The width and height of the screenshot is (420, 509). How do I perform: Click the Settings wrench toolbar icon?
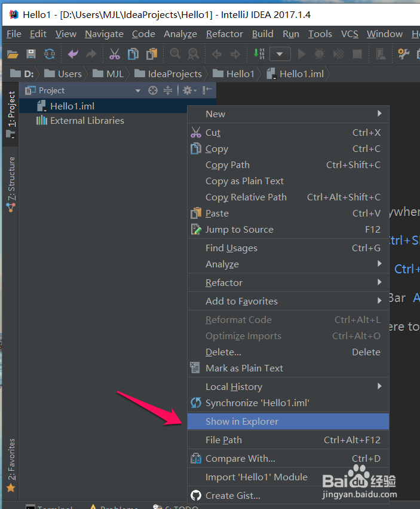tap(403, 54)
